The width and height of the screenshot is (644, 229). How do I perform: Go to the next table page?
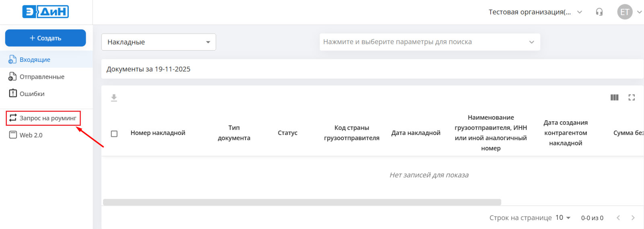tap(633, 218)
